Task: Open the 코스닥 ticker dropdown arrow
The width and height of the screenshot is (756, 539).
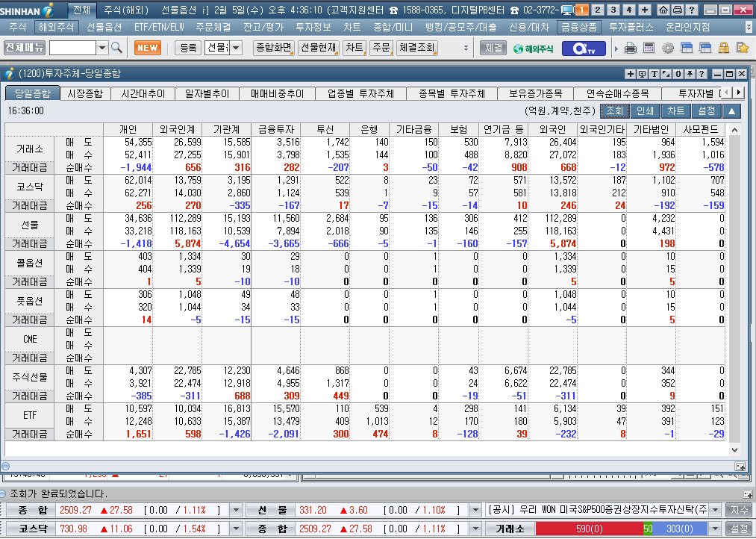Action: (x=236, y=529)
